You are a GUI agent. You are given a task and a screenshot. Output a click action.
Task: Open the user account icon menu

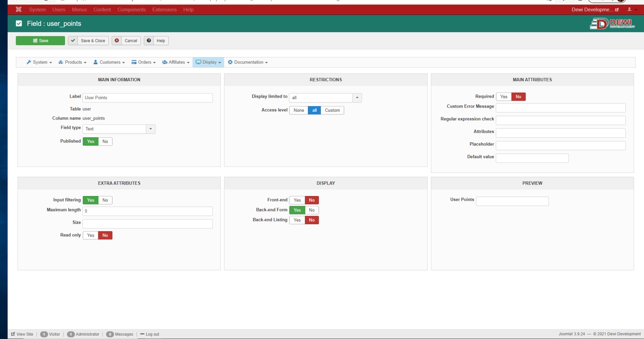pos(632,9)
